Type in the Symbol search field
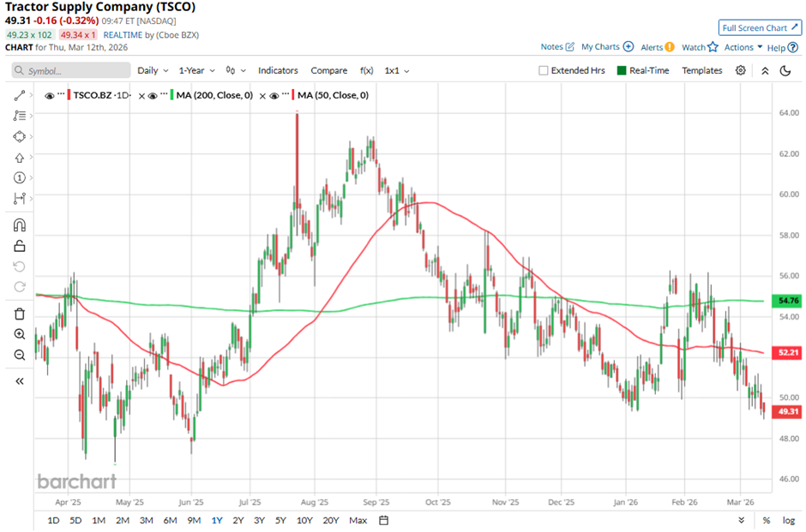 tap(69, 70)
